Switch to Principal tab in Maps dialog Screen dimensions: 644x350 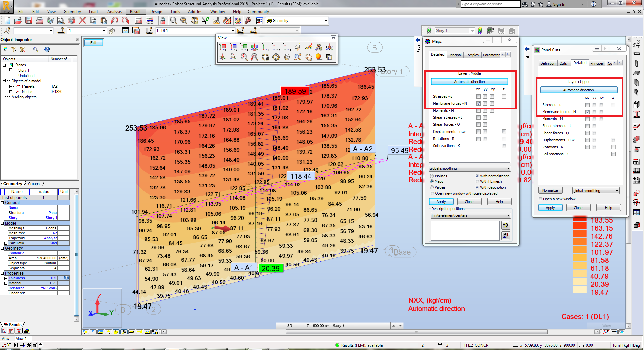pos(455,55)
